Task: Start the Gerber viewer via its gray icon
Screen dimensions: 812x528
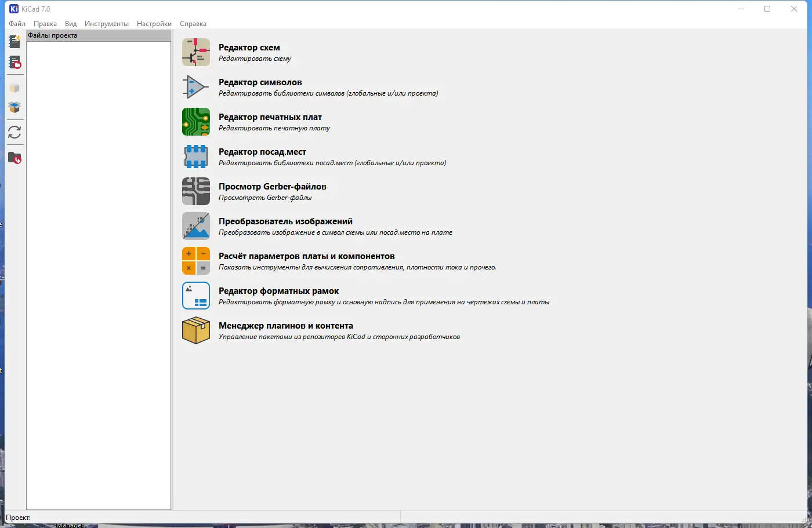Action: click(196, 191)
